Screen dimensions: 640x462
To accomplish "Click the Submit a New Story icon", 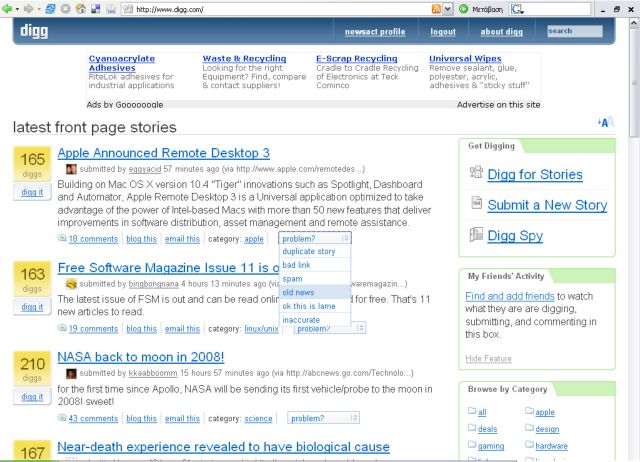I will click(x=475, y=204).
